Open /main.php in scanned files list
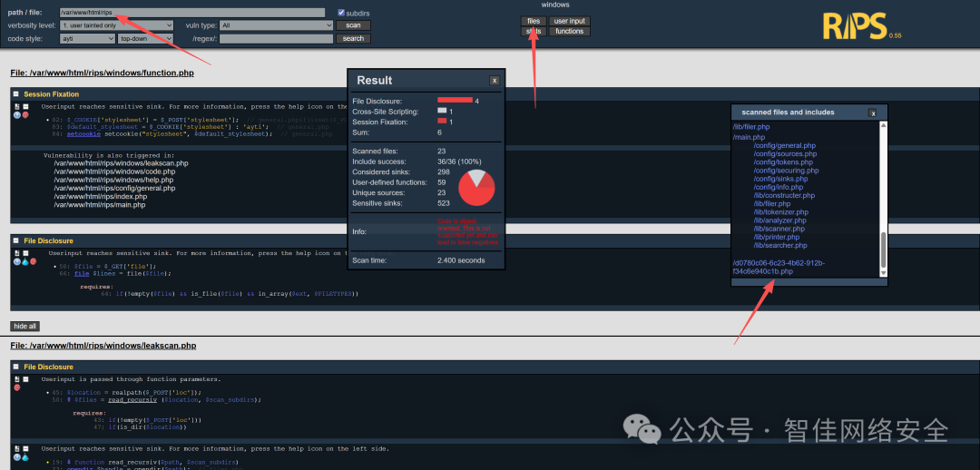This screenshot has height=470, width=980. point(749,138)
